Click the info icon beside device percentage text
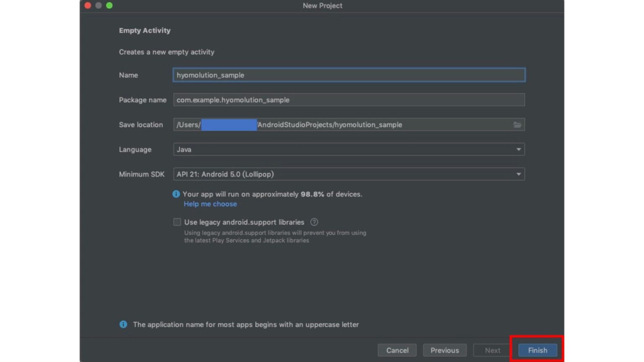644x362 pixels. (x=176, y=194)
